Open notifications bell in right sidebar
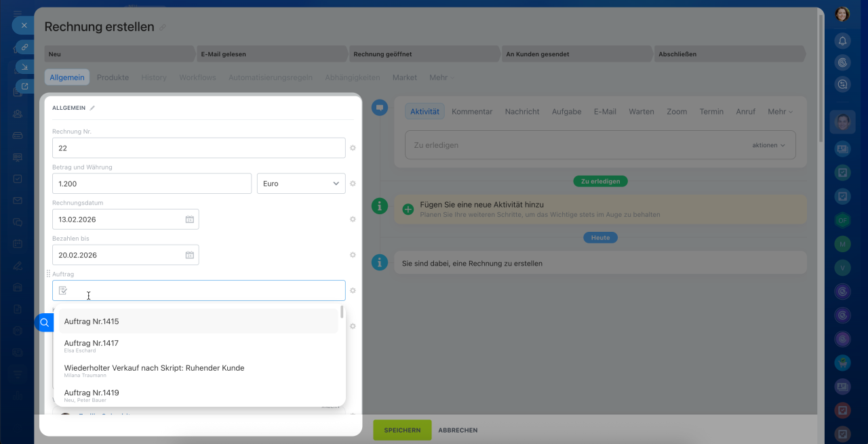Image resolution: width=868 pixels, height=444 pixels. (x=842, y=41)
